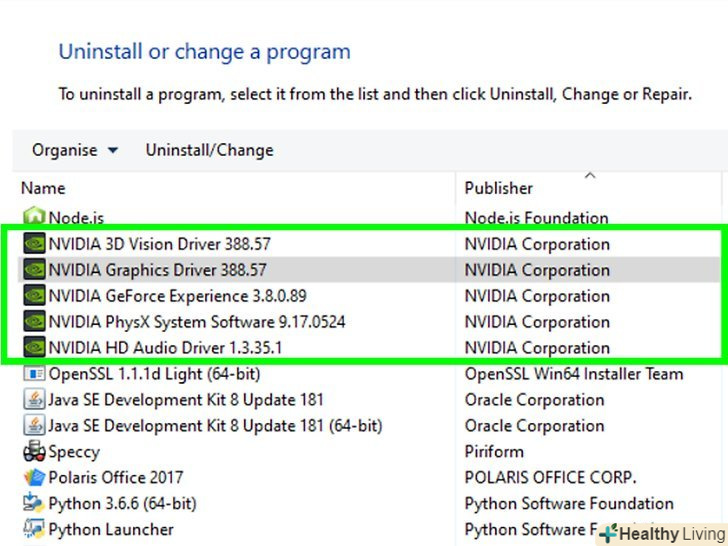Image resolution: width=728 pixels, height=546 pixels.
Task: Click the NVIDIA GeForce Experience icon
Action: pos(34,296)
